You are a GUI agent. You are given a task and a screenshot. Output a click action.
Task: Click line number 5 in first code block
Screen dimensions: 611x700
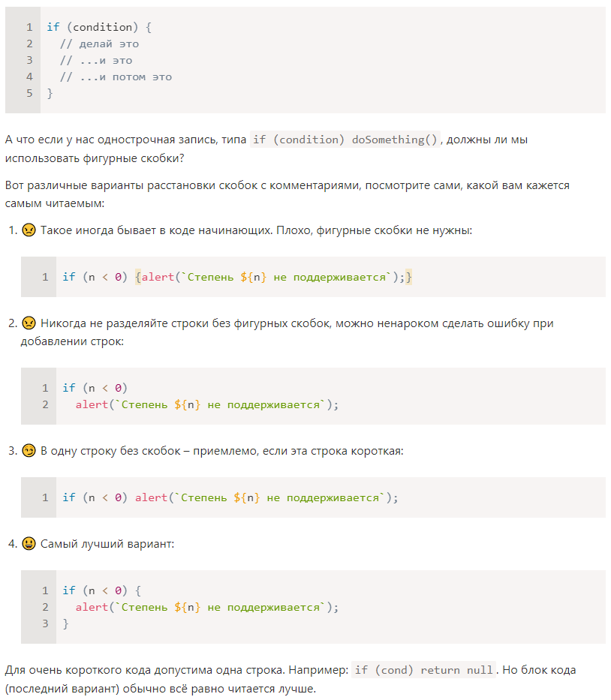(29, 93)
